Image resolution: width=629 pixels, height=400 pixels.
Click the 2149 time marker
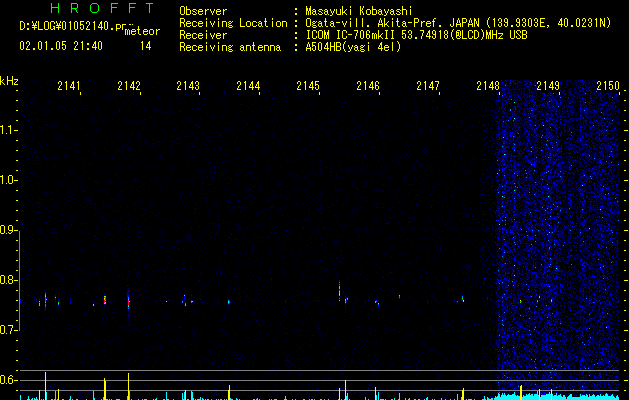coord(548,85)
